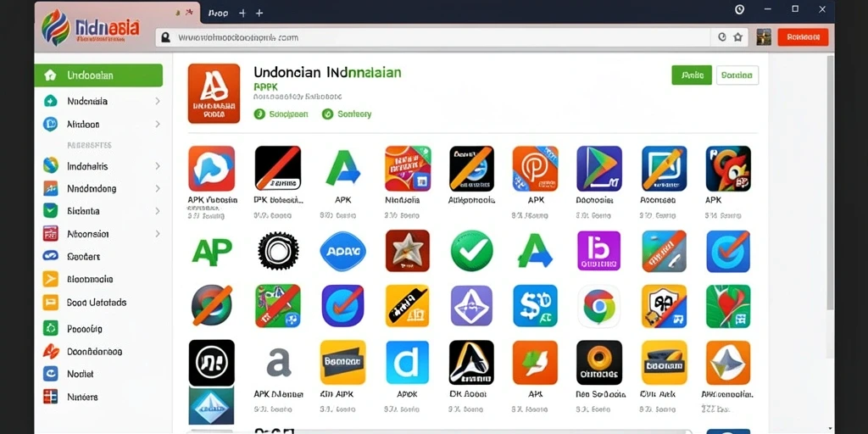Viewport: 868px width, 434px height.
Task: Click the blue oval 'APAK' icon
Action: tap(343, 251)
